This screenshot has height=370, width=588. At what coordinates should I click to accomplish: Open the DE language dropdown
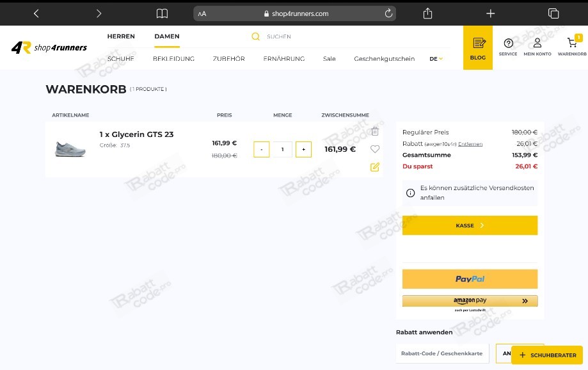(x=436, y=59)
